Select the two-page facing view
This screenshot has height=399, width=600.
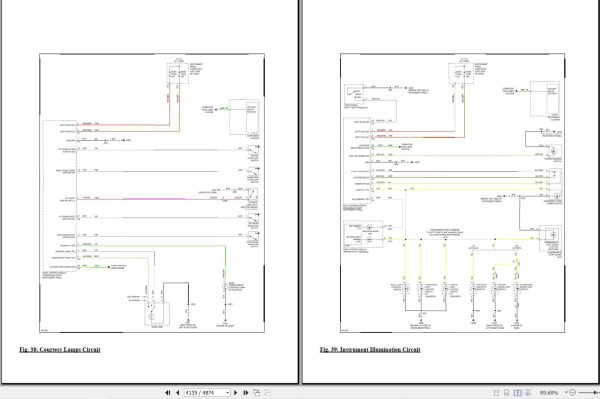point(517,392)
